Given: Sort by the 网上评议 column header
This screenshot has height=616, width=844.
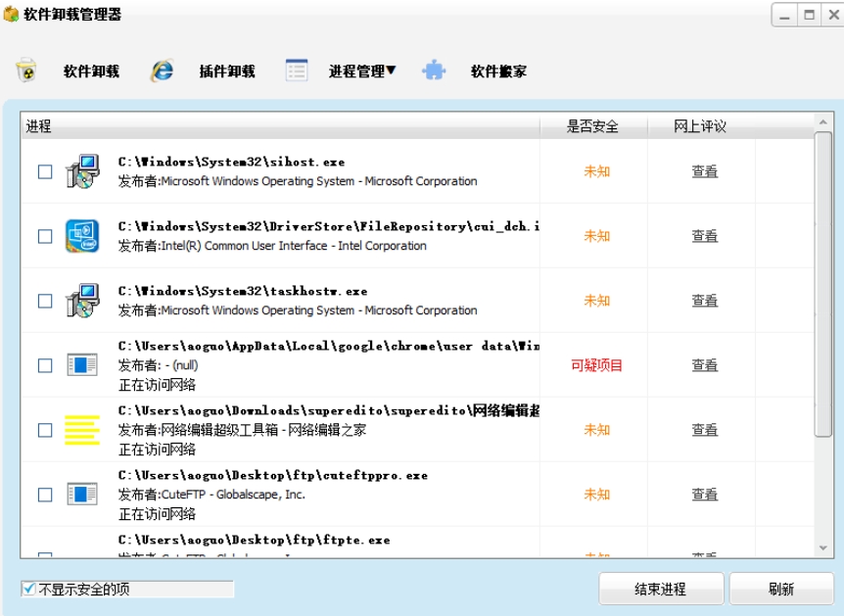Looking at the screenshot, I should [x=700, y=126].
